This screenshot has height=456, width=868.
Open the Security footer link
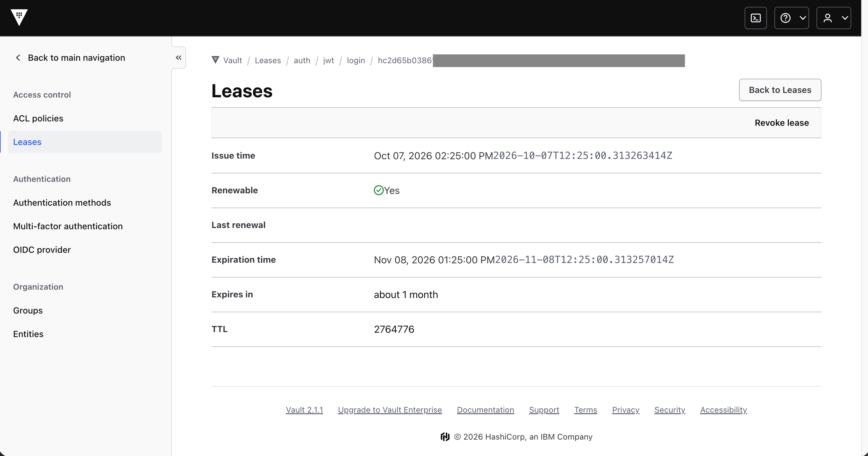670,410
